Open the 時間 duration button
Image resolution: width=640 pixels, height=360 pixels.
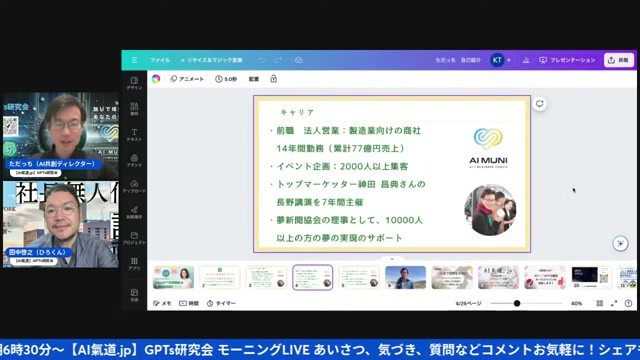click(189, 303)
